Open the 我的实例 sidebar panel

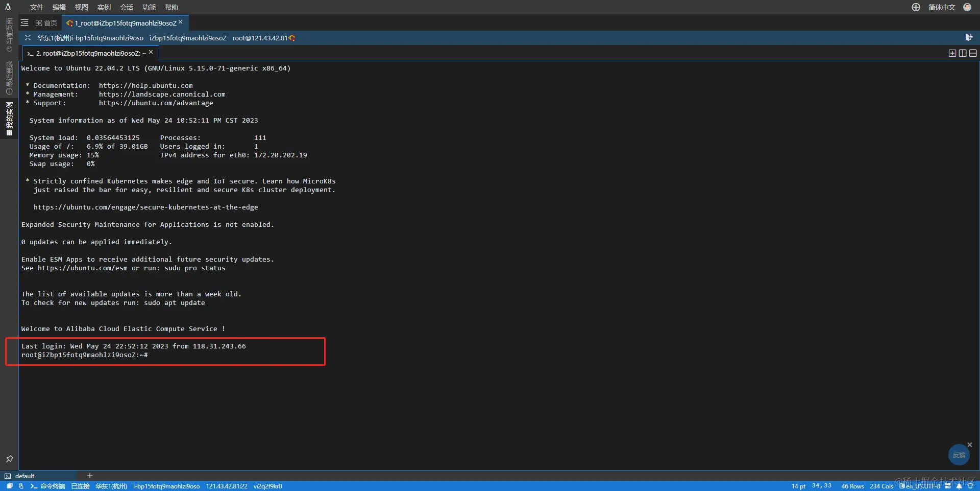coord(9,119)
